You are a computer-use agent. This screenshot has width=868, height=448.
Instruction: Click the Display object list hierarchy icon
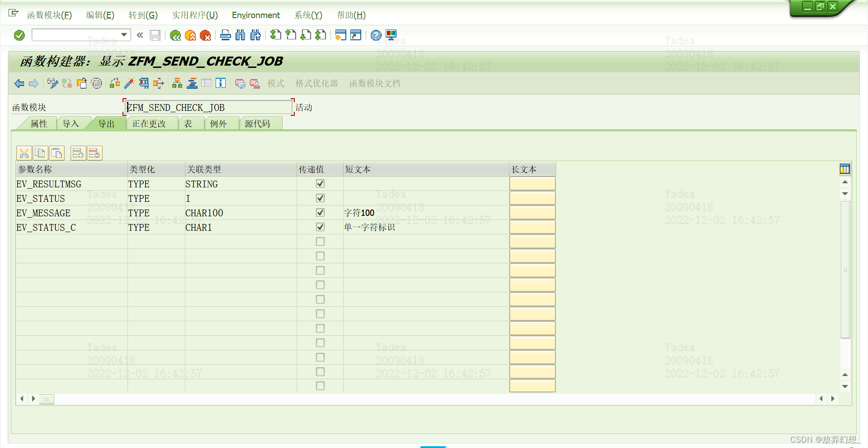coord(177,83)
